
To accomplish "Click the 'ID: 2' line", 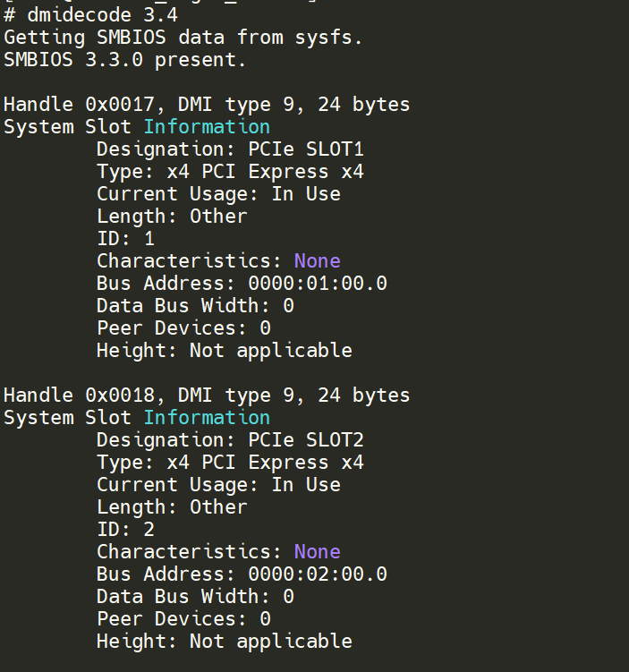I will pyautogui.click(x=125, y=530).
